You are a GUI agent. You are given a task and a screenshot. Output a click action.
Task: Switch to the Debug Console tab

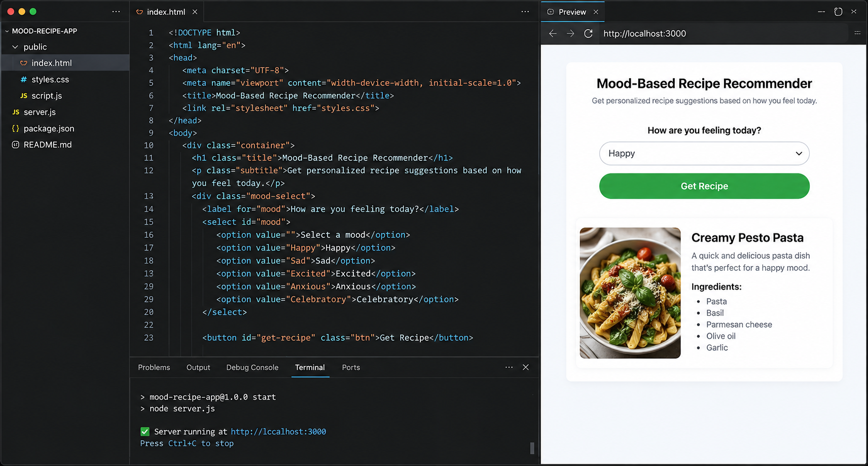(252, 368)
